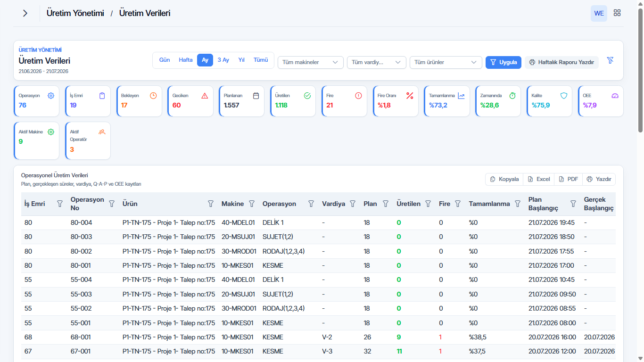Go to Üretim Yönetimi breadcrumb
The height and width of the screenshot is (362, 644).
coord(75,13)
